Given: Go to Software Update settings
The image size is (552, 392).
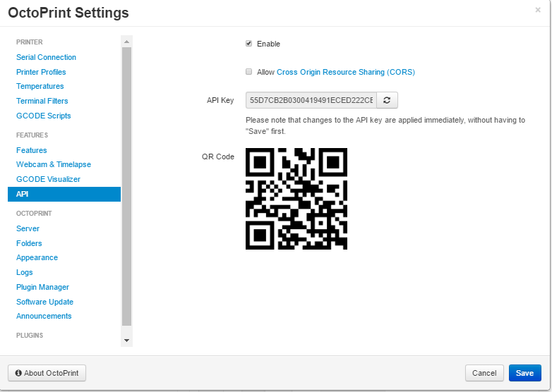Looking at the screenshot, I should pyautogui.click(x=44, y=302).
